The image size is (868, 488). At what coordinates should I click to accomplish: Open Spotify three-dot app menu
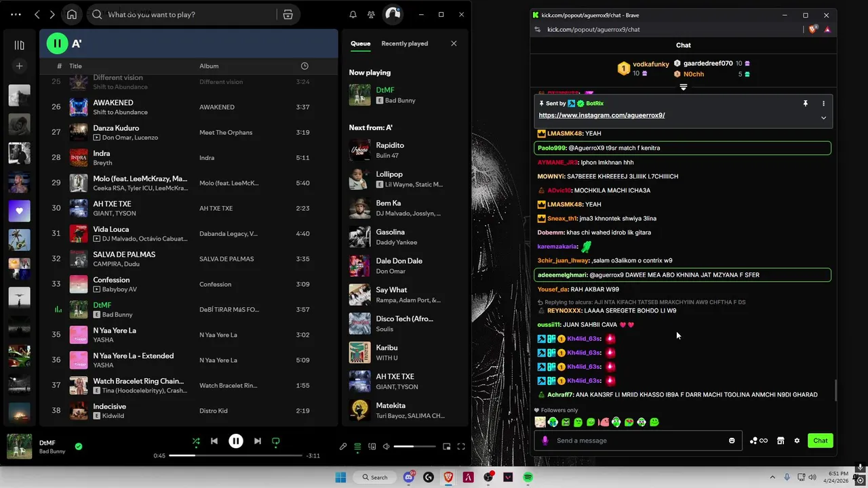coord(16,14)
